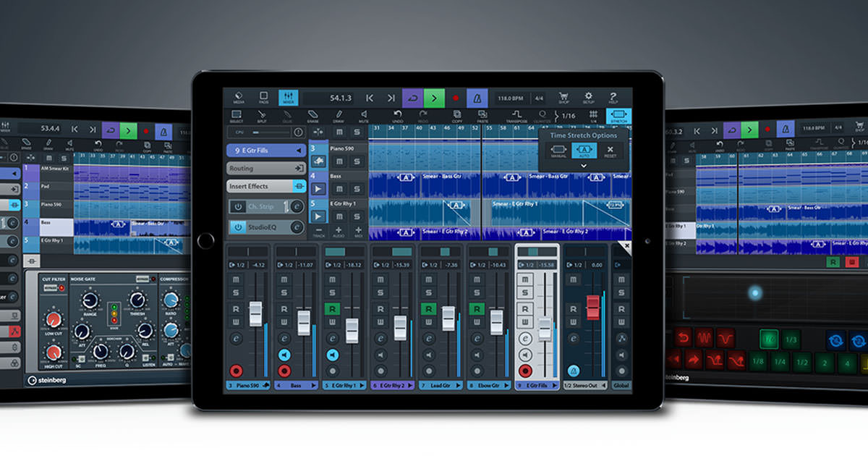The image size is (868, 456).
Task: Toggle cycle loop button on center transport
Action: click(x=413, y=98)
